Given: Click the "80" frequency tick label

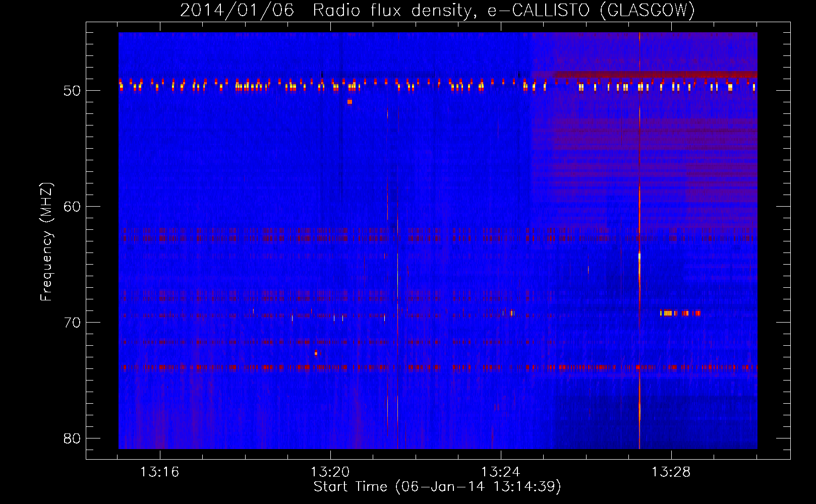Looking at the screenshot, I should (x=72, y=438).
